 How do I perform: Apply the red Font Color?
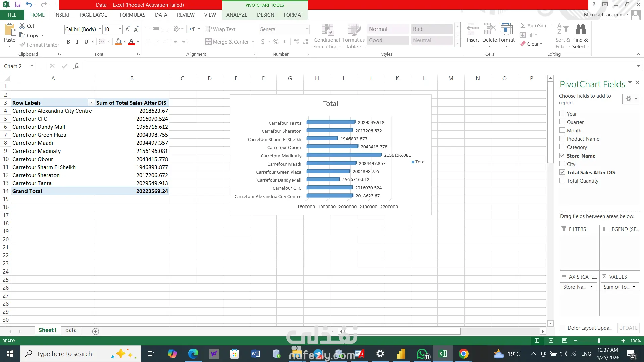[131, 42]
